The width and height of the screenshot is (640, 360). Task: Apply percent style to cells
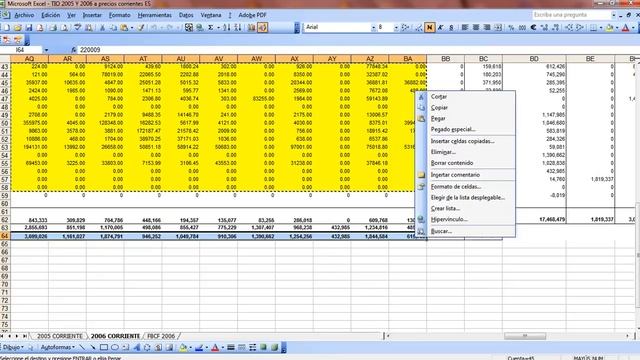pos(511,27)
